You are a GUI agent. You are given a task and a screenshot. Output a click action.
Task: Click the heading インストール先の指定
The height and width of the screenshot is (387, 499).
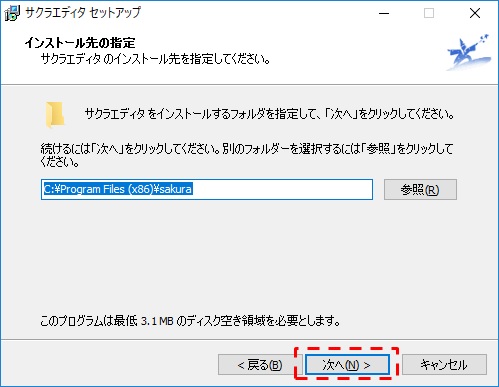click(x=80, y=43)
